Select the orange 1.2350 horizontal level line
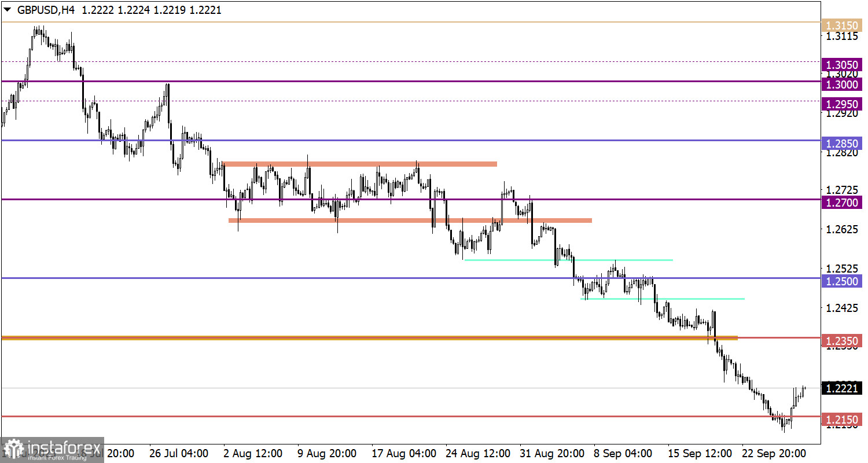 click(x=369, y=337)
